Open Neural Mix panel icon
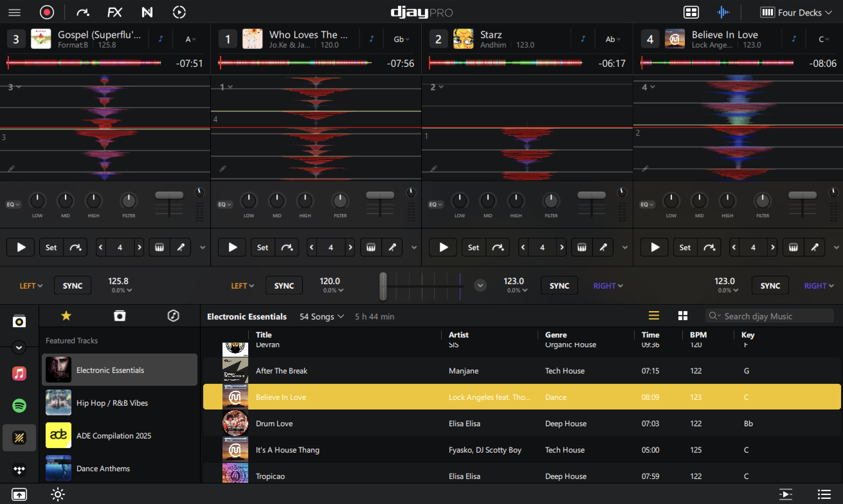Screen dimensions: 843x504 coord(147,13)
